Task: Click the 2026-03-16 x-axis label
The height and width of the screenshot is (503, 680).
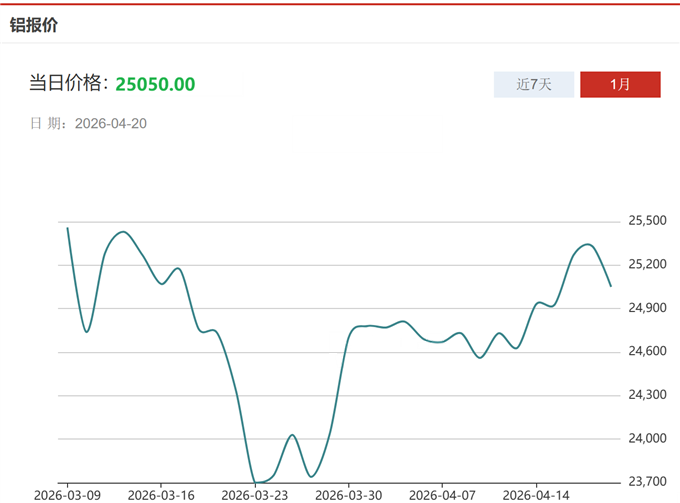Action: coord(161,495)
